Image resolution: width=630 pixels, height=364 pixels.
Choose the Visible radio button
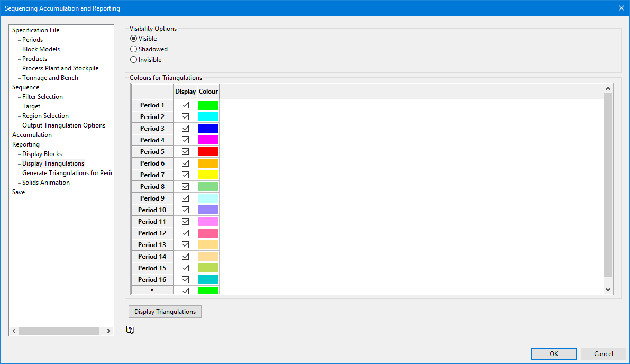click(x=133, y=39)
